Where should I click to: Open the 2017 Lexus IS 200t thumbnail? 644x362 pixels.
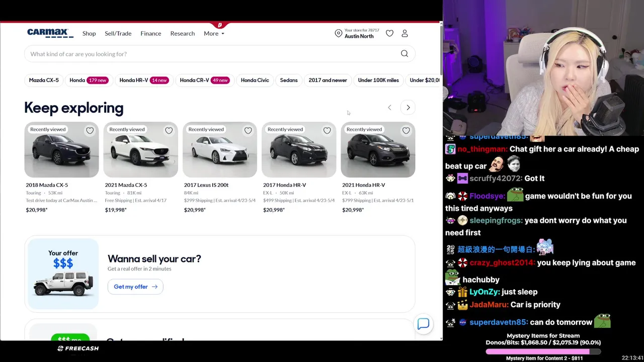point(220,150)
